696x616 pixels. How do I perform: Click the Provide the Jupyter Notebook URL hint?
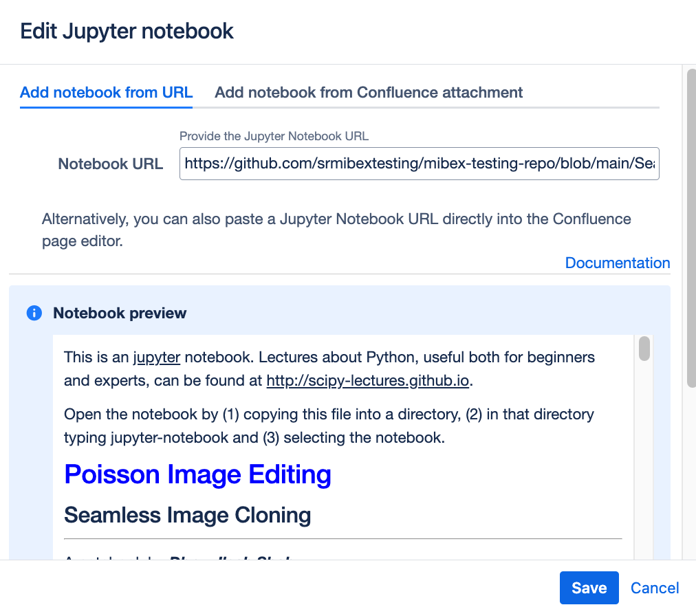pyautogui.click(x=274, y=136)
